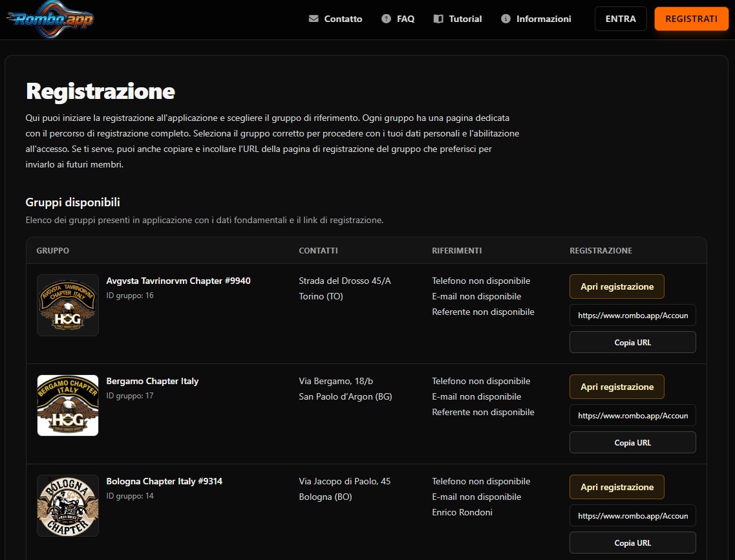Click the Registrazione page title

(100, 91)
